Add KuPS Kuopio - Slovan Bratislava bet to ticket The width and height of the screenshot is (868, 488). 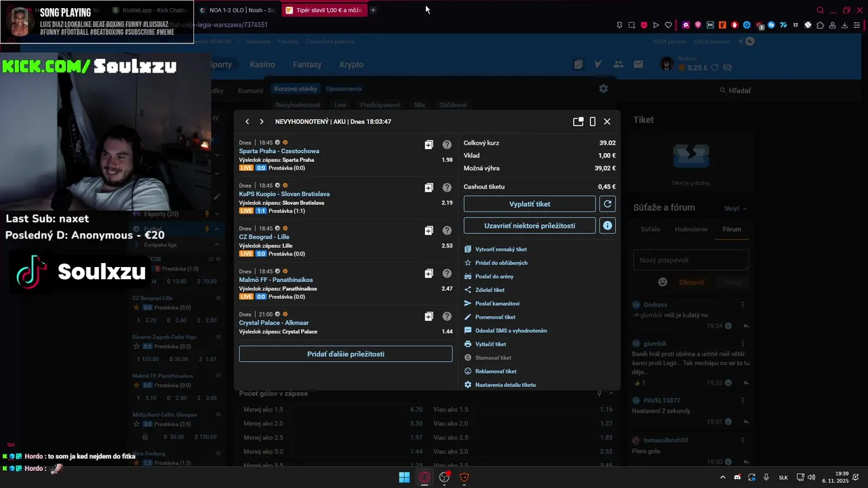[429, 188]
